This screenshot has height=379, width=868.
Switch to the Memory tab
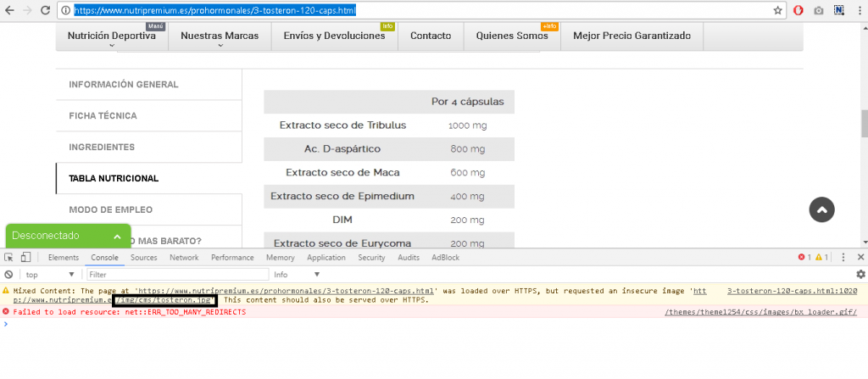click(x=280, y=257)
